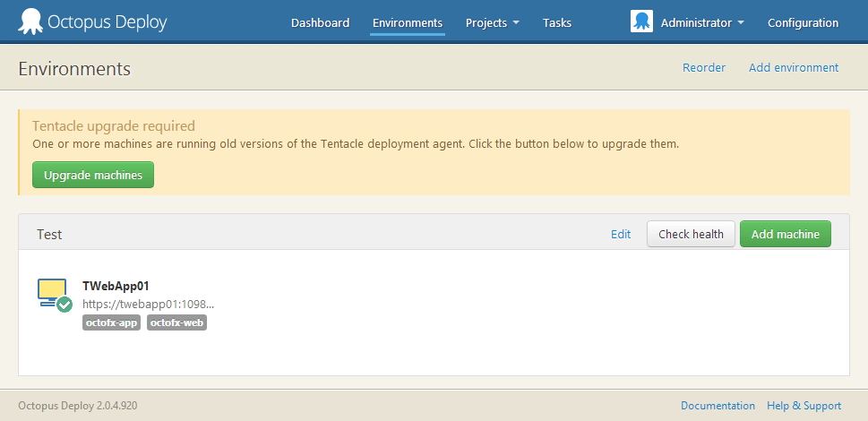Click the Administrator avatar icon
The image size is (868, 421).
(x=641, y=22)
